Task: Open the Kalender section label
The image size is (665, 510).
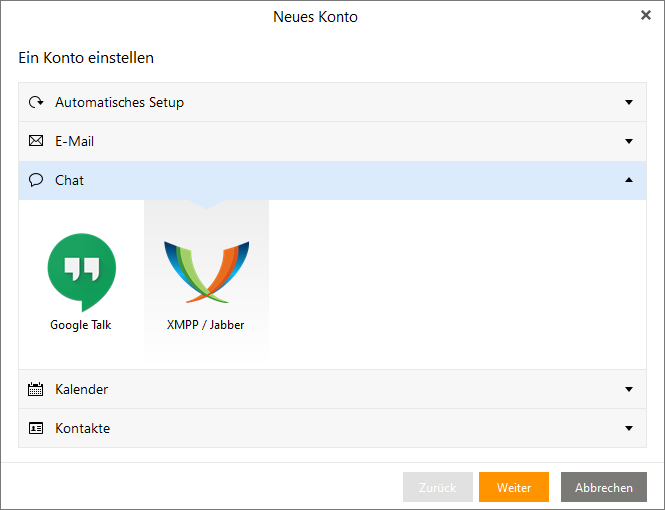Action: pyautogui.click(x=81, y=389)
